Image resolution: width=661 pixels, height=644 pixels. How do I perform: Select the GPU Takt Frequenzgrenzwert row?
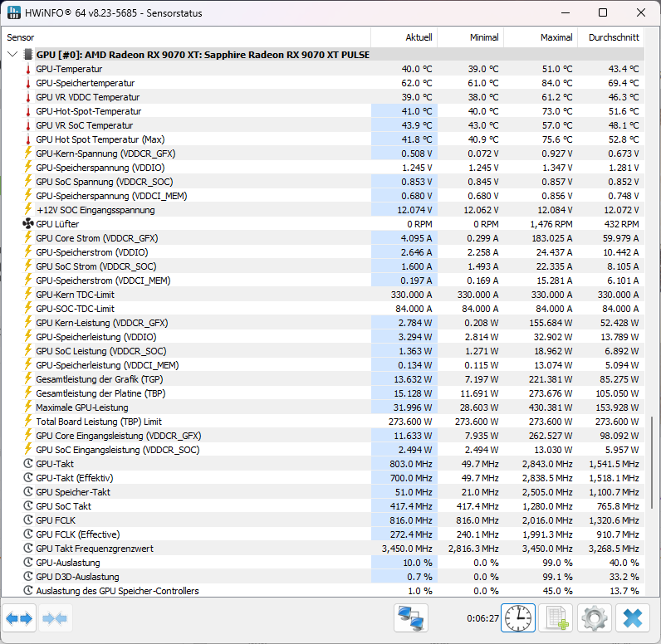point(333,549)
